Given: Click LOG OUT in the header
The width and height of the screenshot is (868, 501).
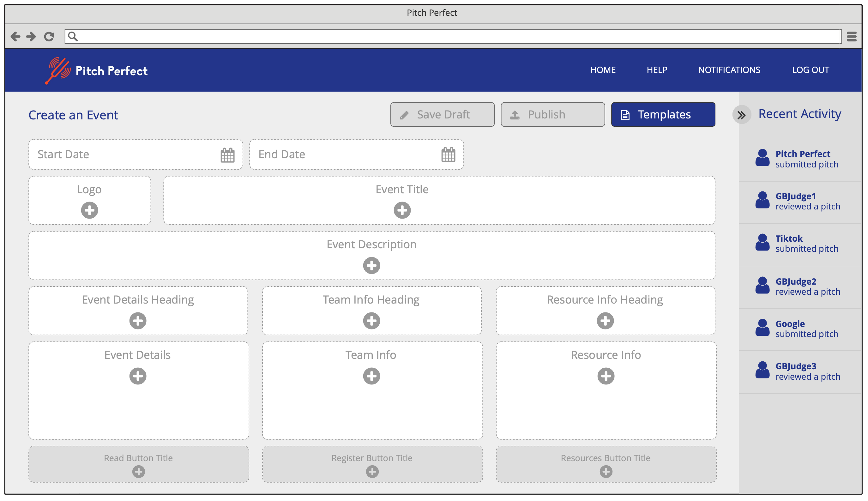Looking at the screenshot, I should point(810,70).
